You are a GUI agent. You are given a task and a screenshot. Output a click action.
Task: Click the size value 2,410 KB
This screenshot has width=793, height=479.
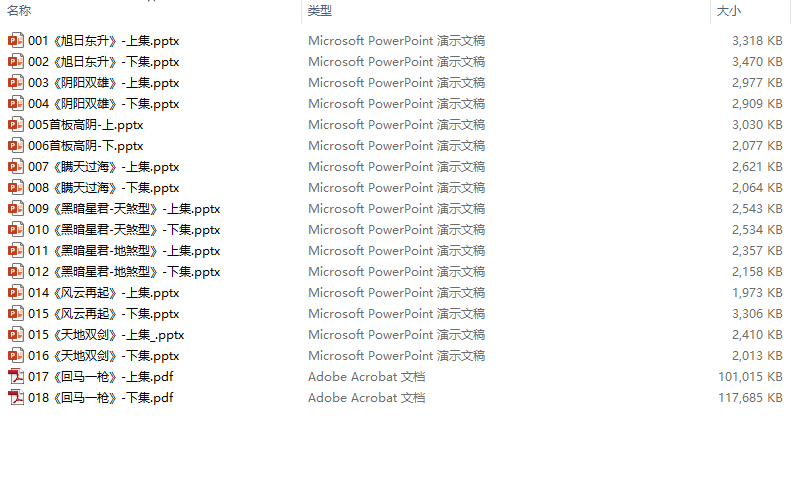757,334
